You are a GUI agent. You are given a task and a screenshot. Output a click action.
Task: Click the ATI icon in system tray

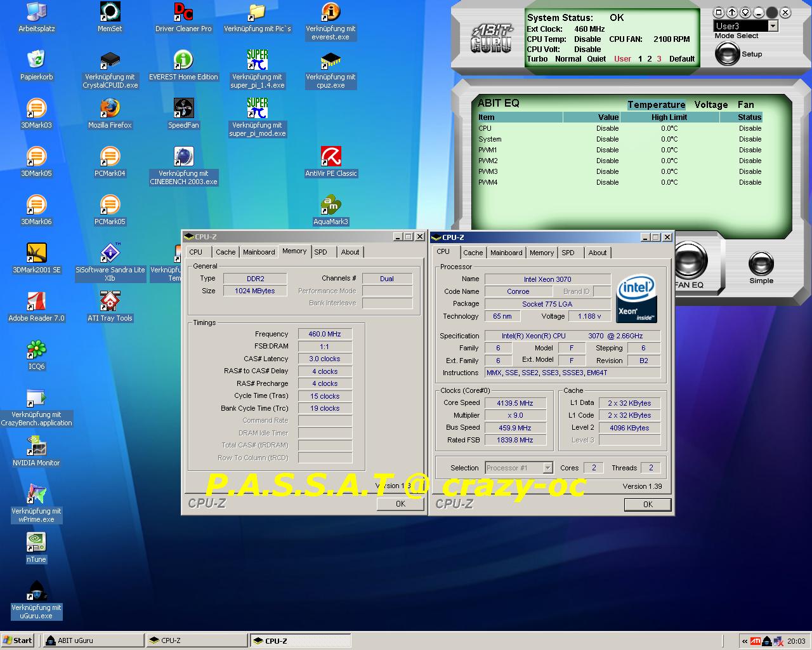pos(756,641)
